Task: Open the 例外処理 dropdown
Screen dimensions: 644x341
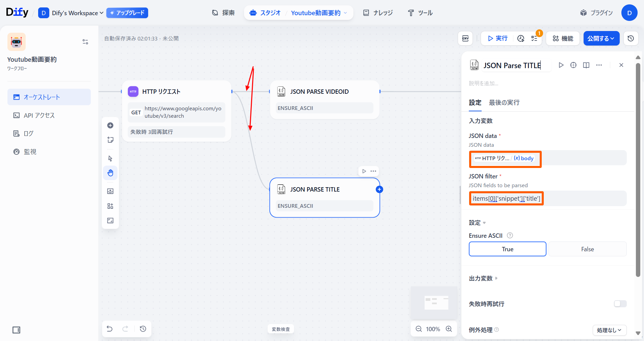Action: coord(609,330)
